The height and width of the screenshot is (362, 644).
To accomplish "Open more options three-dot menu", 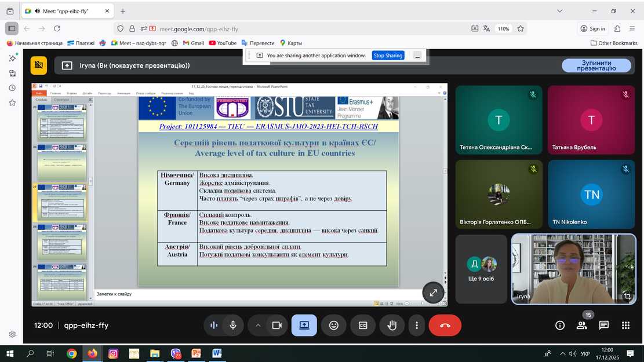I will click(x=416, y=326).
